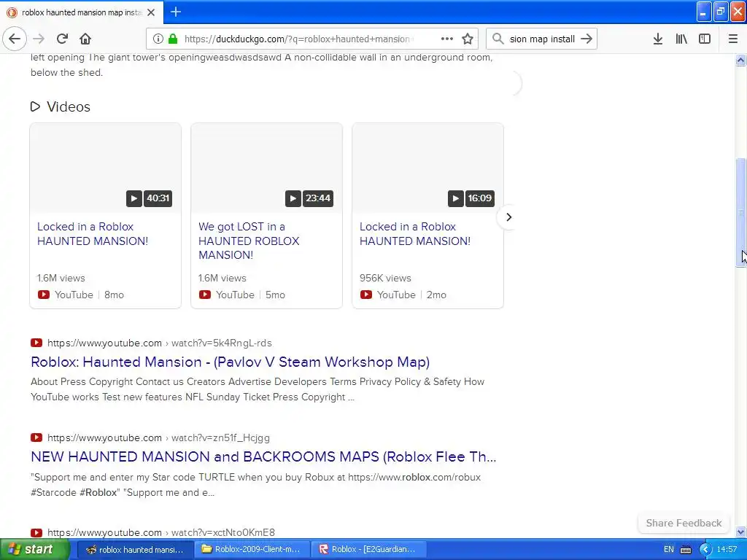
Task: Play the 40:31 video thumbnail
Action: coord(105,168)
